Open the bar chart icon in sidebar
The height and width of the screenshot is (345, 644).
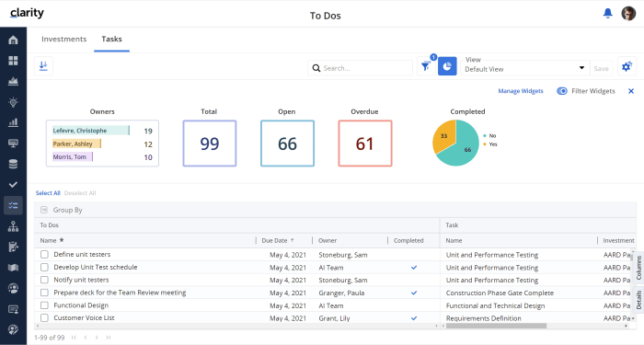pyautogui.click(x=13, y=122)
